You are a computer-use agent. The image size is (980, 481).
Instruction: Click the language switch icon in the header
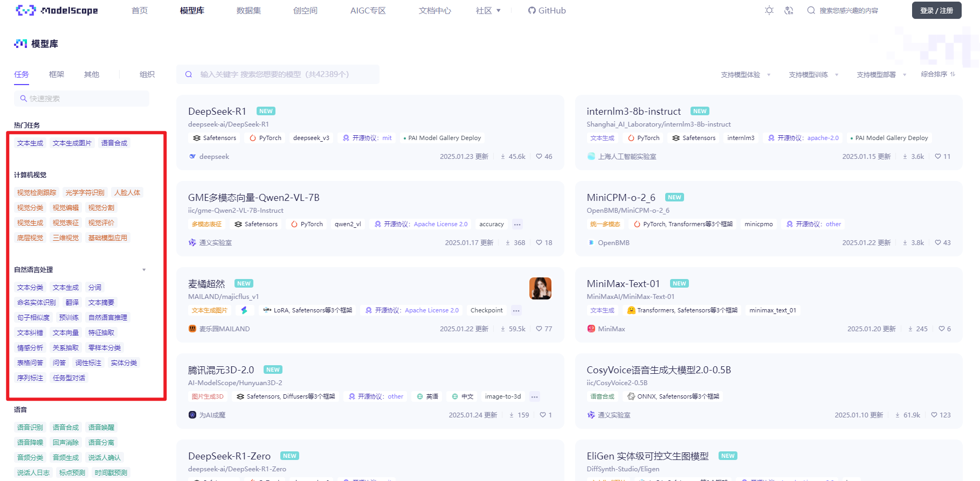789,10
